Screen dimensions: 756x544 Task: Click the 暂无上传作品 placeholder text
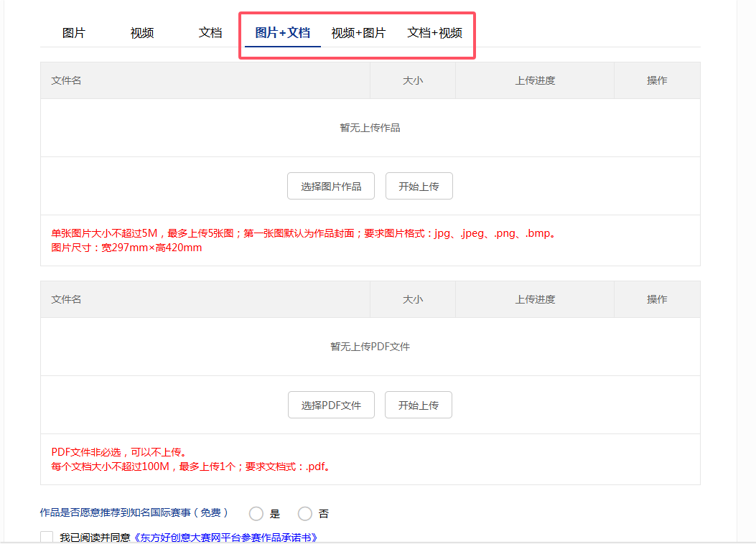[x=370, y=127]
